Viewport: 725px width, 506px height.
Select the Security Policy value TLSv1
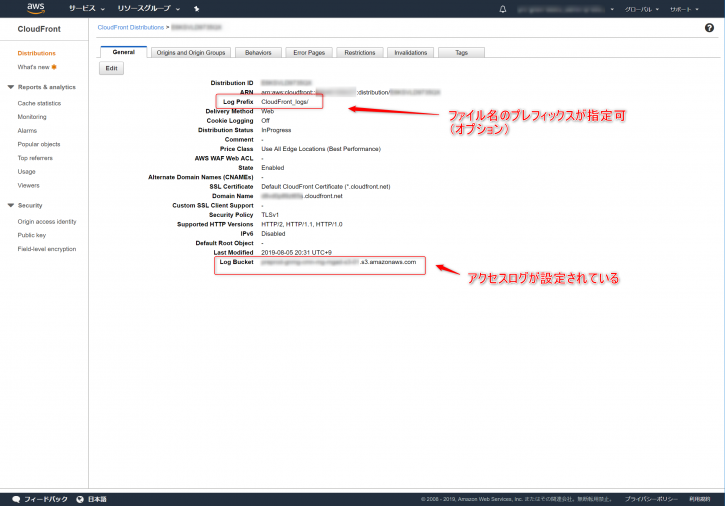270,215
